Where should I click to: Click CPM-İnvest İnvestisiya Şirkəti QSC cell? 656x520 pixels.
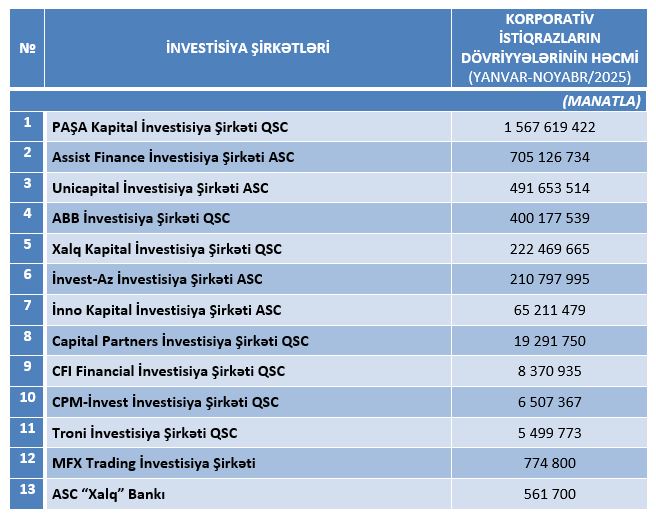[165, 402]
